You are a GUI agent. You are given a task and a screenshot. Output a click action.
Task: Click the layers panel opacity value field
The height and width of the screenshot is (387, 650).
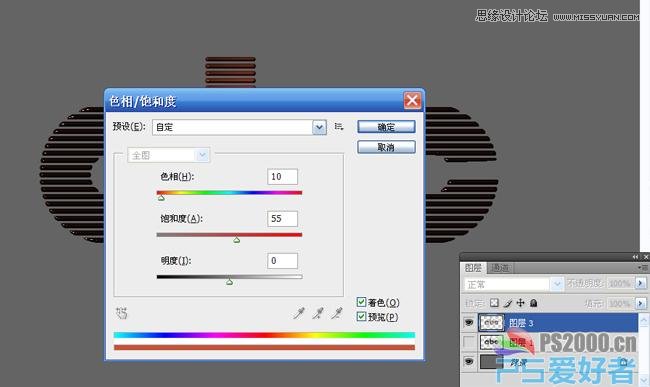pos(620,283)
